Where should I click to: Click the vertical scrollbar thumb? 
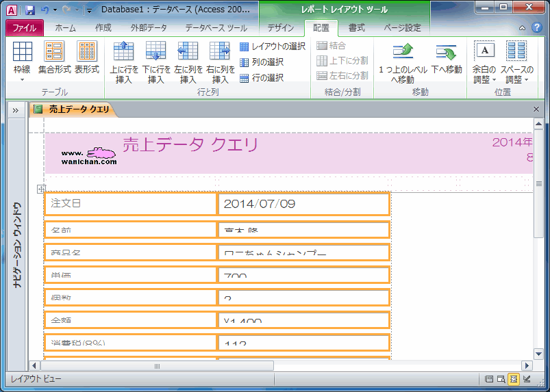point(538,183)
